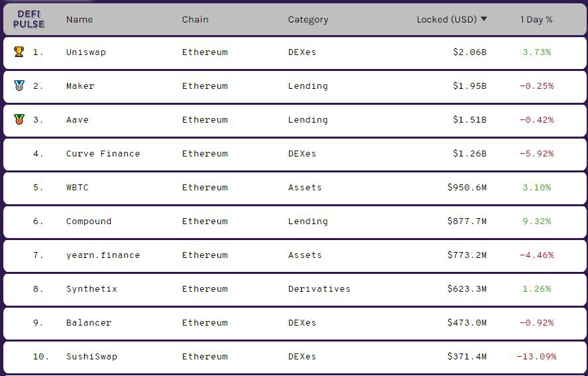The height and width of the screenshot is (376, 588).
Task: Click the DeFi Pulse logo
Action: (29, 19)
